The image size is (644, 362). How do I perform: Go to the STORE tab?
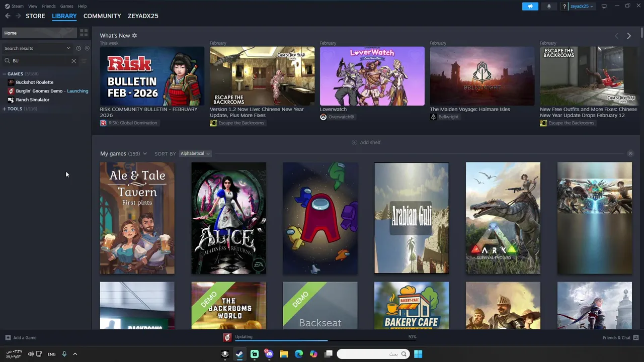click(x=35, y=16)
